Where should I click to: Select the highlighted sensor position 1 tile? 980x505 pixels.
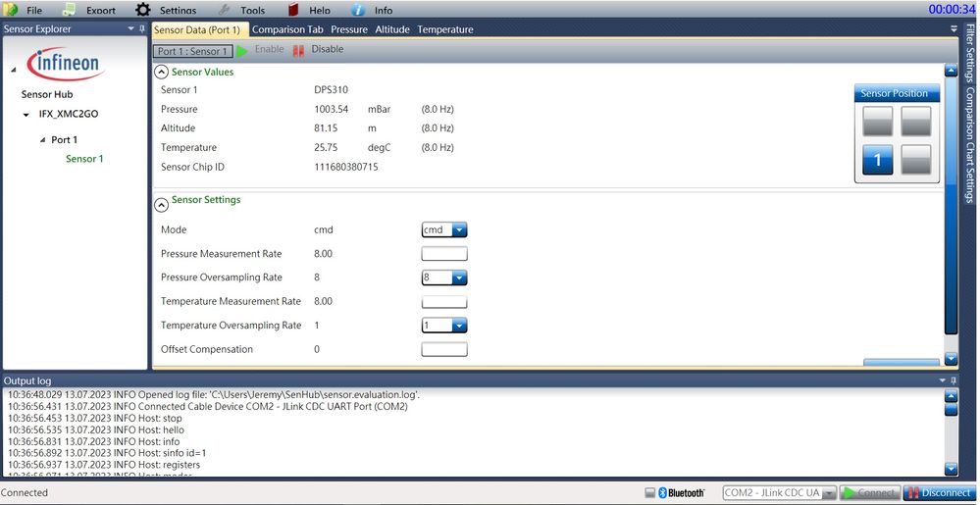click(x=877, y=160)
